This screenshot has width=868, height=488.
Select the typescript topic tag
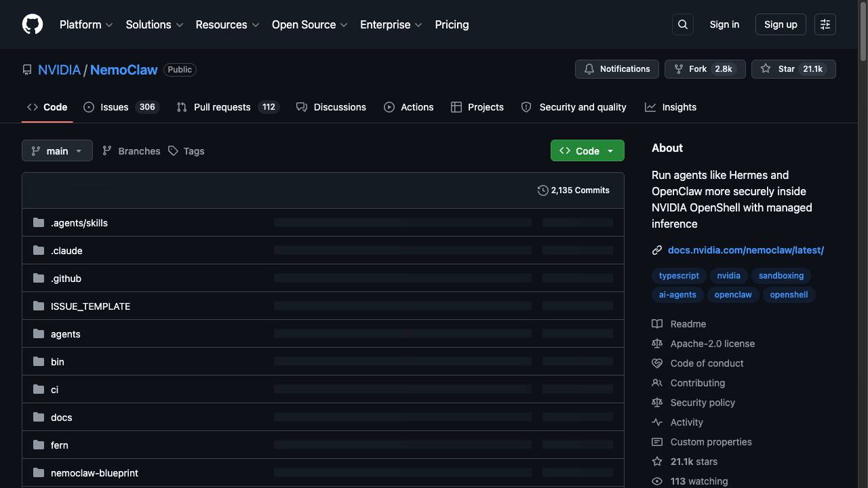pyautogui.click(x=679, y=276)
